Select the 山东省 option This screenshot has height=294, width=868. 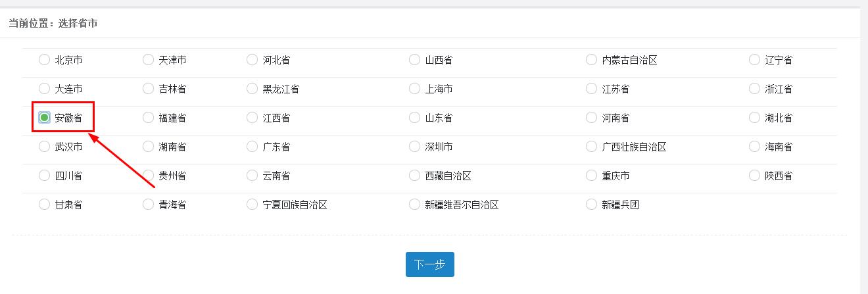tap(414, 118)
